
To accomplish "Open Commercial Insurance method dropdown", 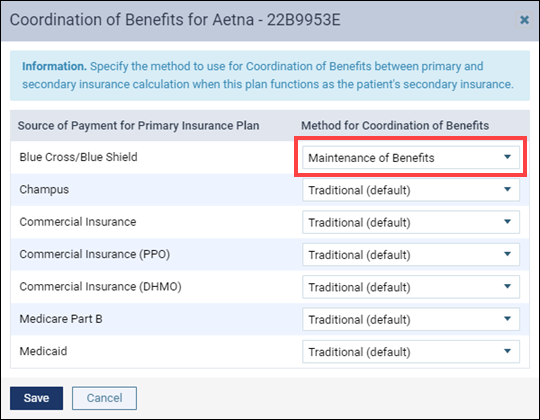I will (411, 222).
